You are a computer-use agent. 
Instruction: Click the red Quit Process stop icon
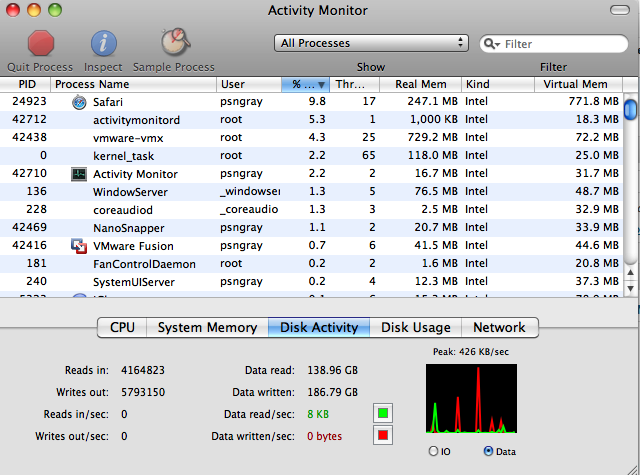coord(40,43)
